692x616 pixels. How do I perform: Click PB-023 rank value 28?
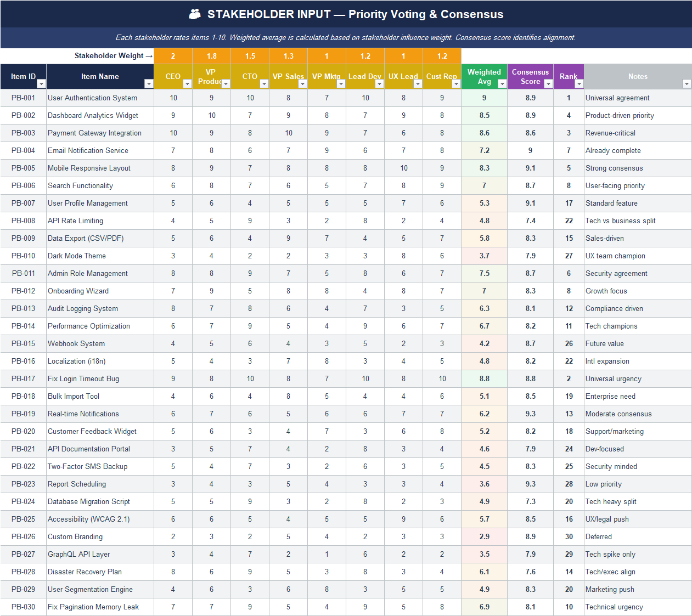pos(569,484)
